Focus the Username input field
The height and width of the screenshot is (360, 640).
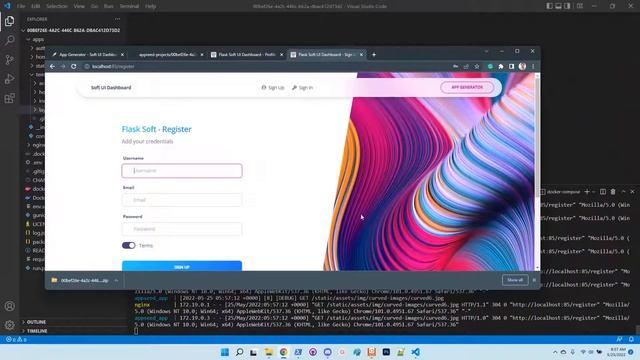pos(182,171)
